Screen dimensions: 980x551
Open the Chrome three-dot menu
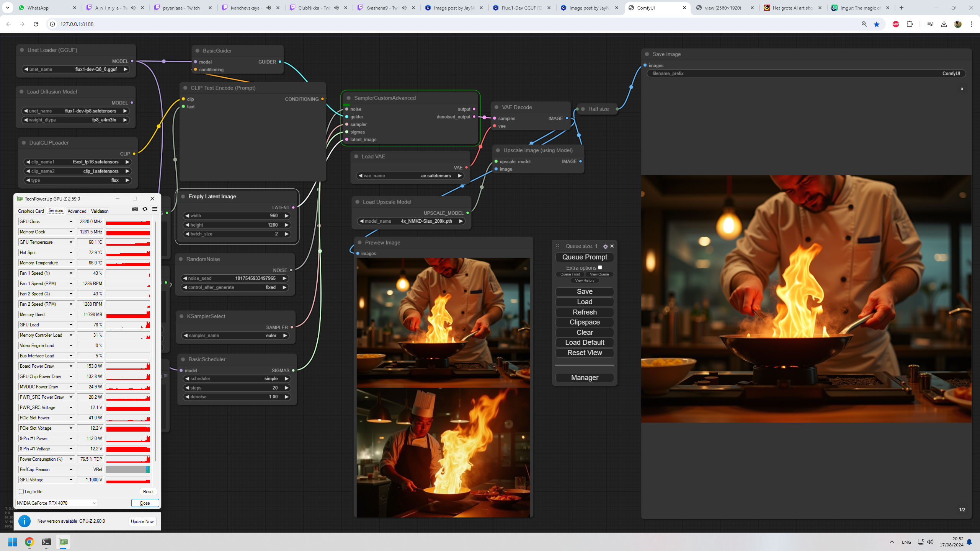pos(972,24)
